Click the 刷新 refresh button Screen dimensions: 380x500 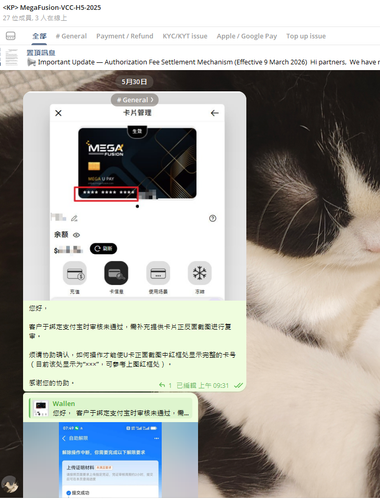pos(103,249)
